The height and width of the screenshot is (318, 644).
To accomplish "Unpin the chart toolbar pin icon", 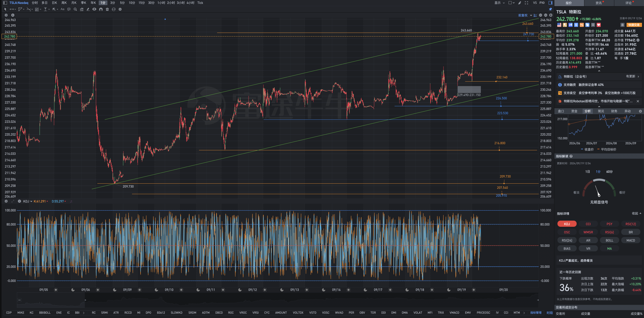I will pyautogui.click(x=550, y=9).
